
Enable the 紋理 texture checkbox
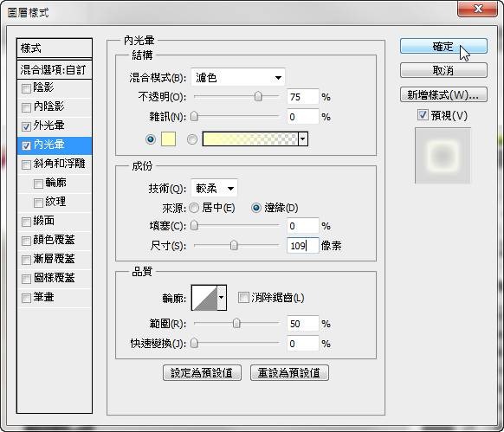38,203
